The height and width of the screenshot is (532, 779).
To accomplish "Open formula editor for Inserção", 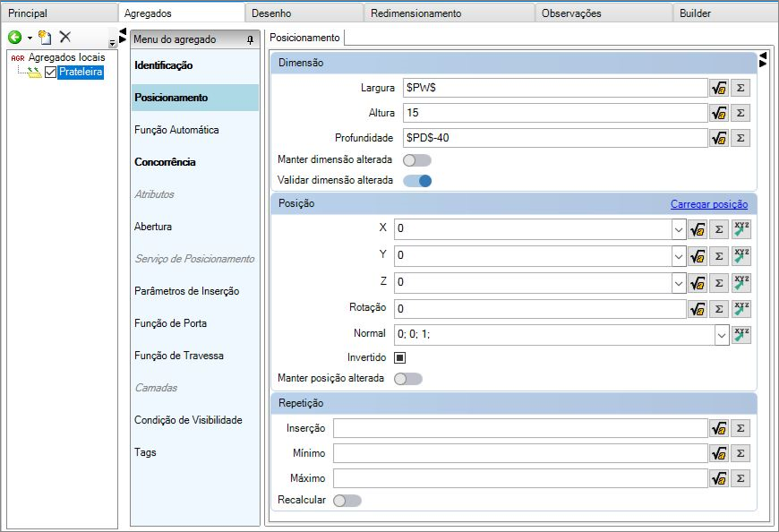I will (x=719, y=428).
